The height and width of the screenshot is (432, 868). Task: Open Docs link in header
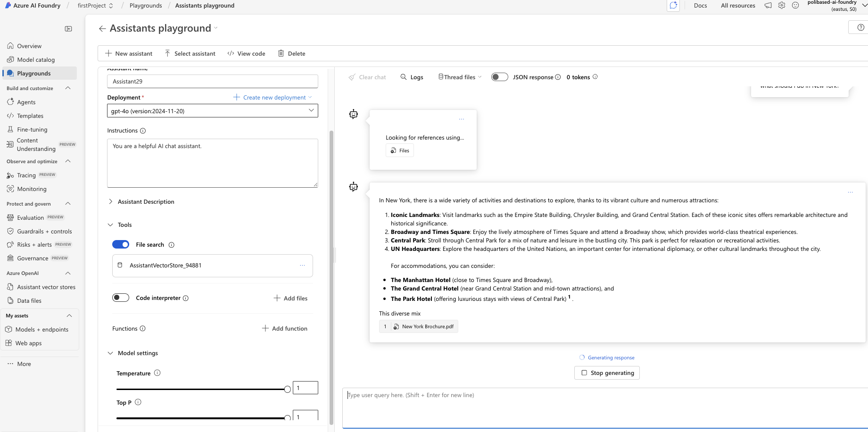click(x=700, y=6)
